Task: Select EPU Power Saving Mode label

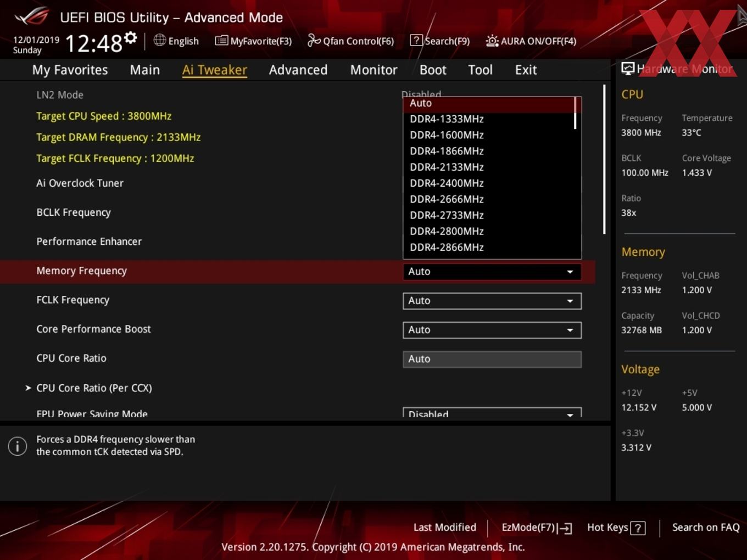Action: point(92,413)
